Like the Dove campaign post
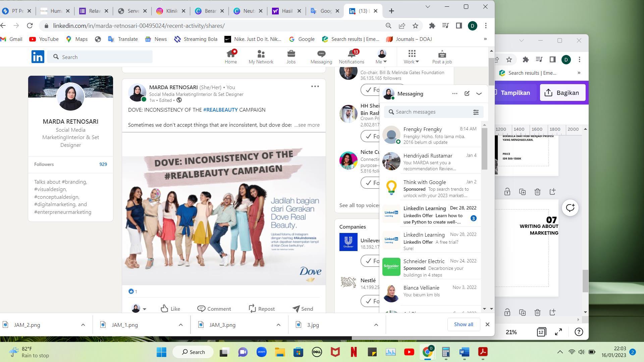The width and height of the screenshot is (644, 362). tap(170, 309)
